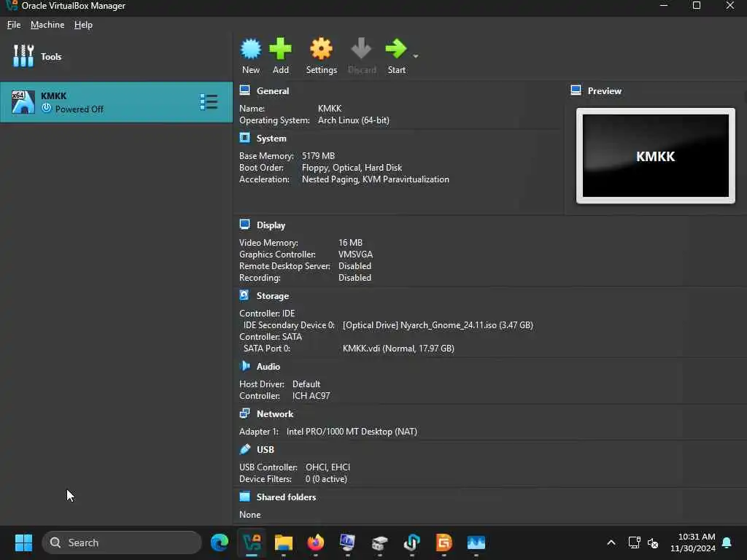Click the greyed Discard arrow icon
The image size is (747, 560).
(361, 49)
